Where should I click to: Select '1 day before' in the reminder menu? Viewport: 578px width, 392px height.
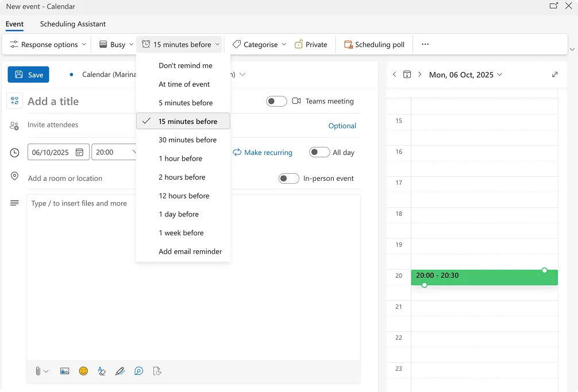click(178, 214)
